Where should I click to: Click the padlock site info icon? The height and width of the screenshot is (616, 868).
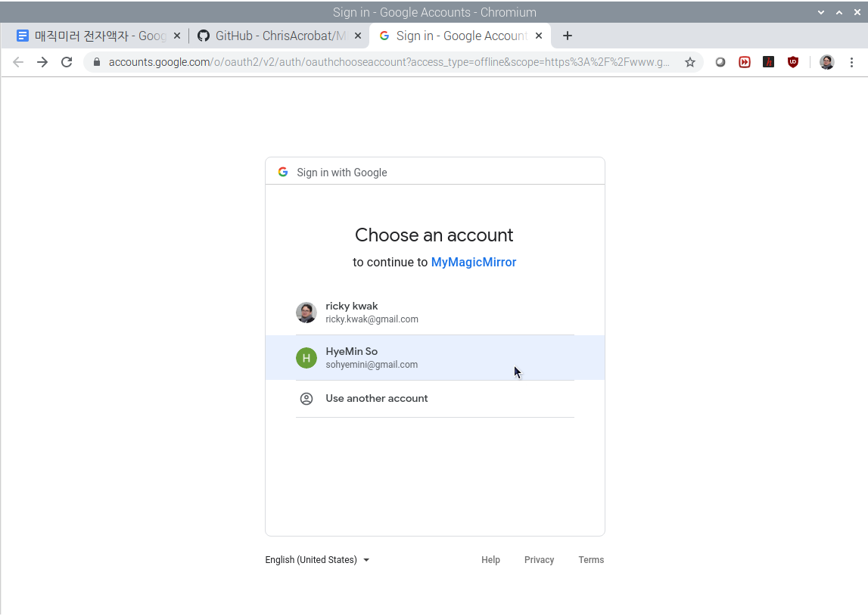coord(97,62)
